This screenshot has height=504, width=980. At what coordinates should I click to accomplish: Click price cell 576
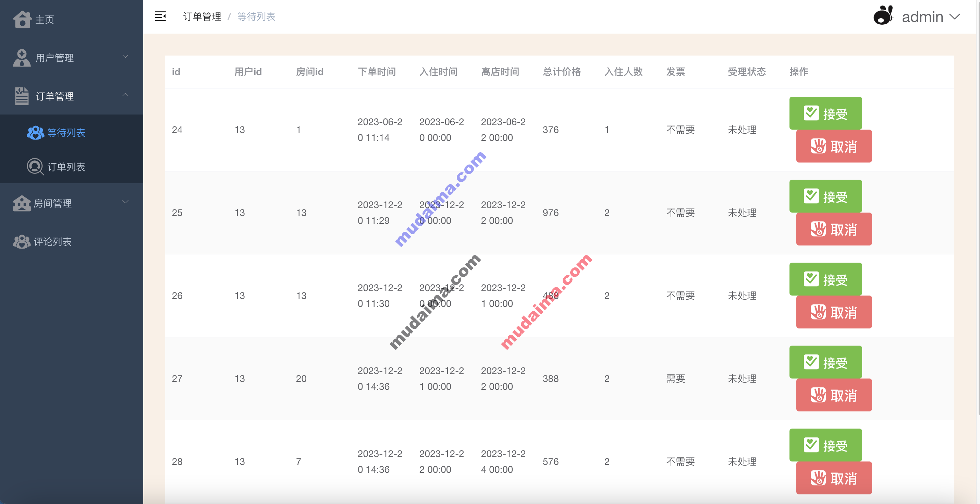pyautogui.click(x=551, y=461)
